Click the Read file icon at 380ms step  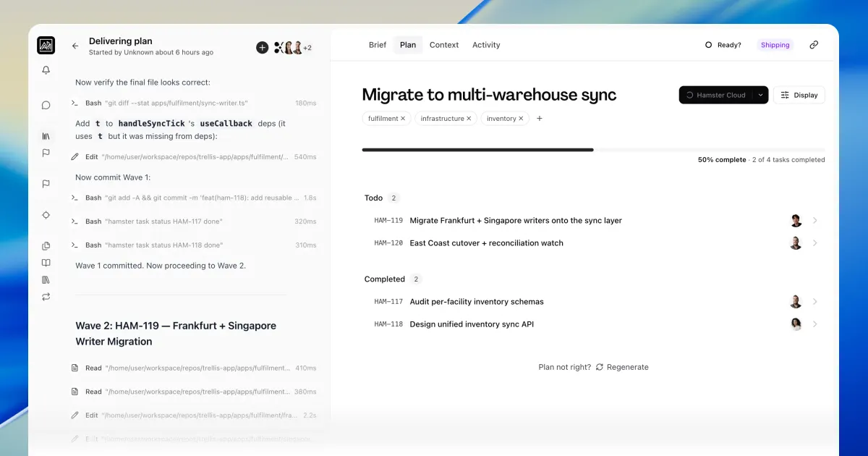coord(75,392)
